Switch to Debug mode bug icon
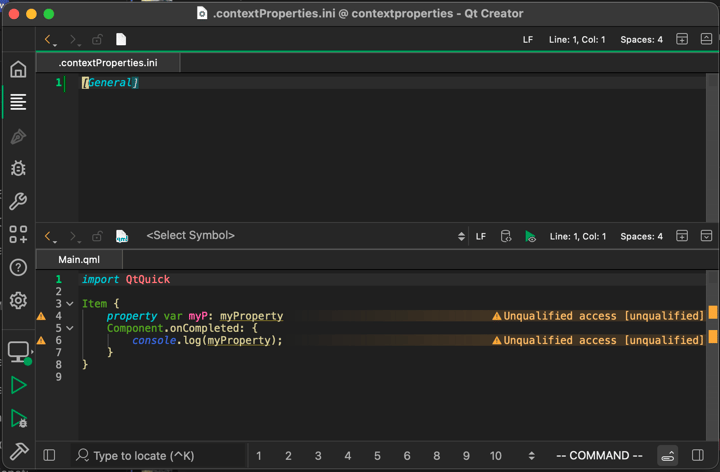 [x=18, y=168]
